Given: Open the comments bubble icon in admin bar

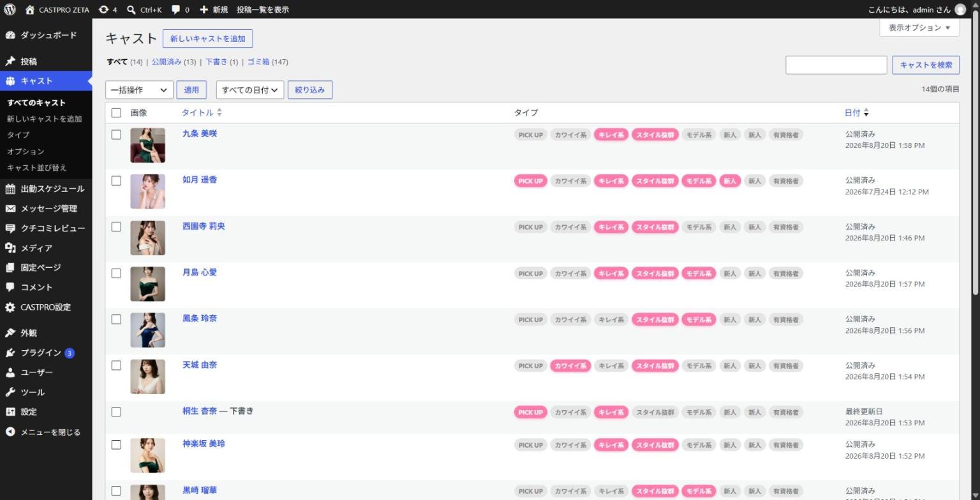Looking at the screenshot, I should coord(175,10).
